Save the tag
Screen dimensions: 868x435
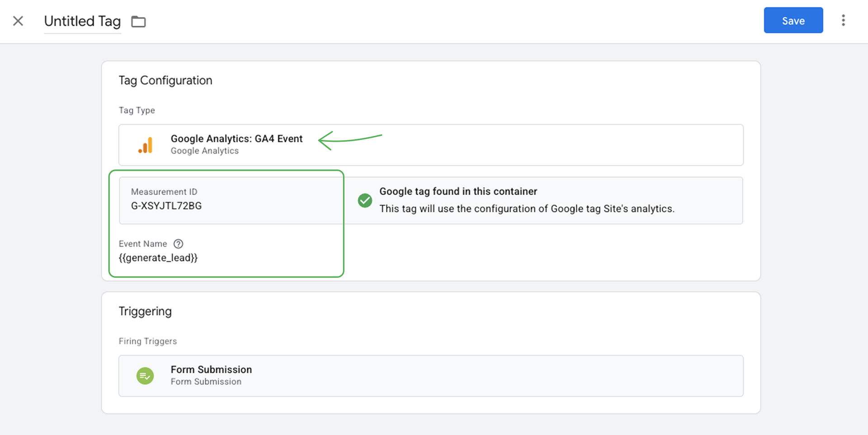tap(793, 20)
